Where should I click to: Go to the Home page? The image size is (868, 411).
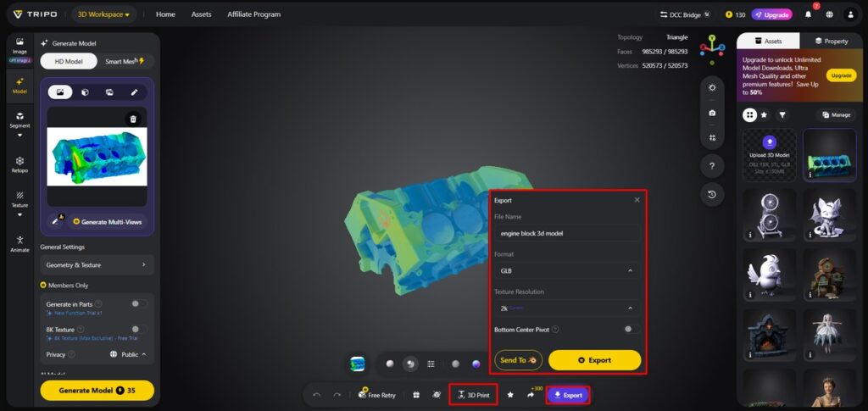(165, 14)
